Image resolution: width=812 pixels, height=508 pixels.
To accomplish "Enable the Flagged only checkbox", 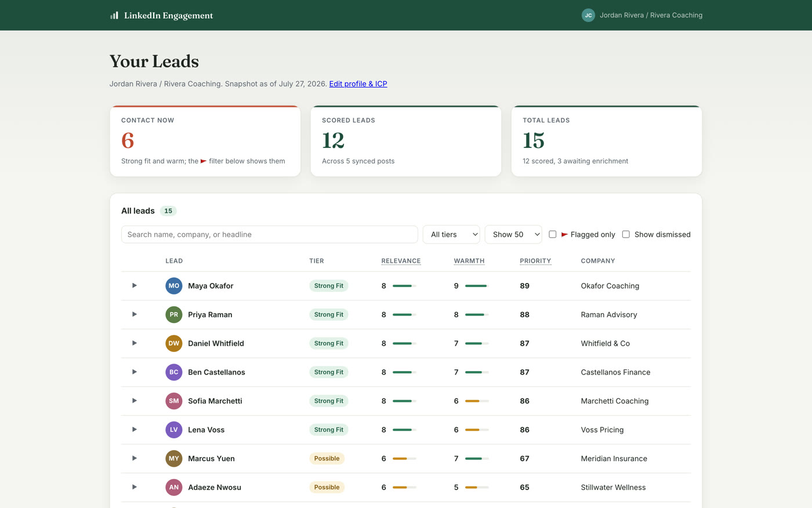I will (553, 234).
